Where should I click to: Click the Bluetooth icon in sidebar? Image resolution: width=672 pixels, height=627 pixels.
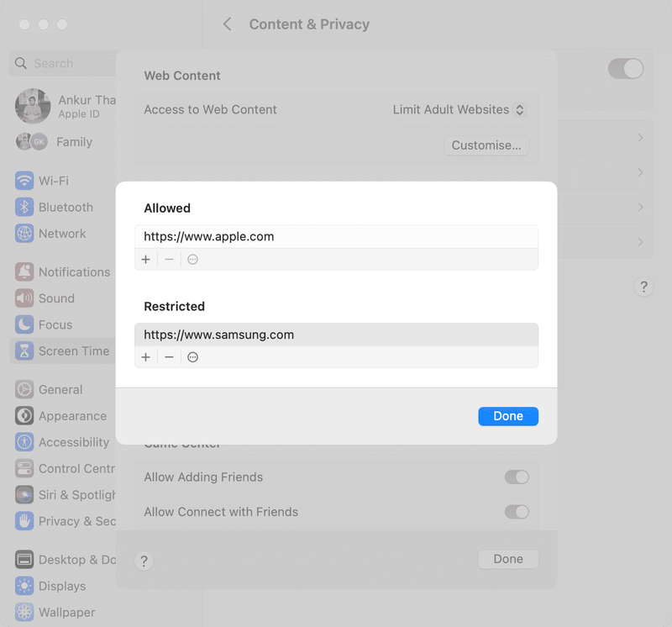(24, 207)
